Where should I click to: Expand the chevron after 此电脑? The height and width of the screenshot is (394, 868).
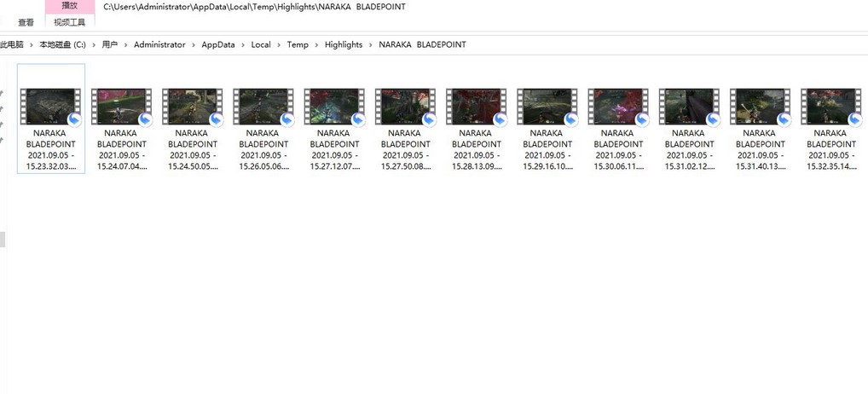point(32,45)
